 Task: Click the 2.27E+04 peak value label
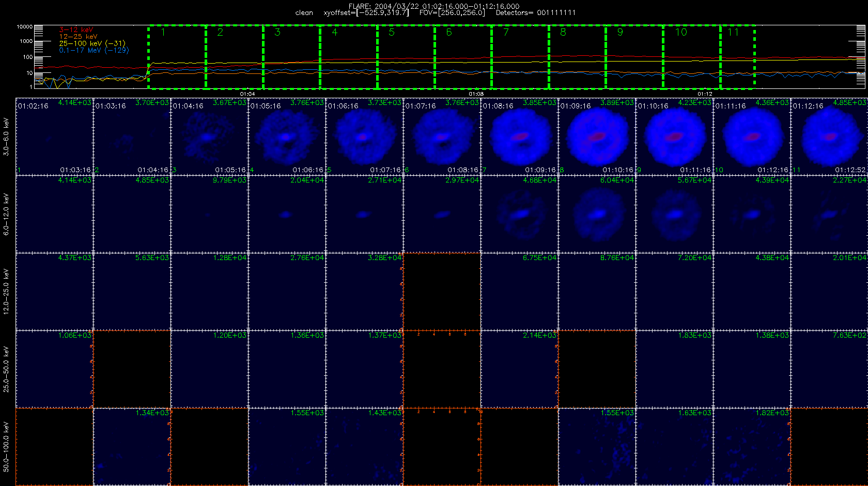click(x=850, y=180)
